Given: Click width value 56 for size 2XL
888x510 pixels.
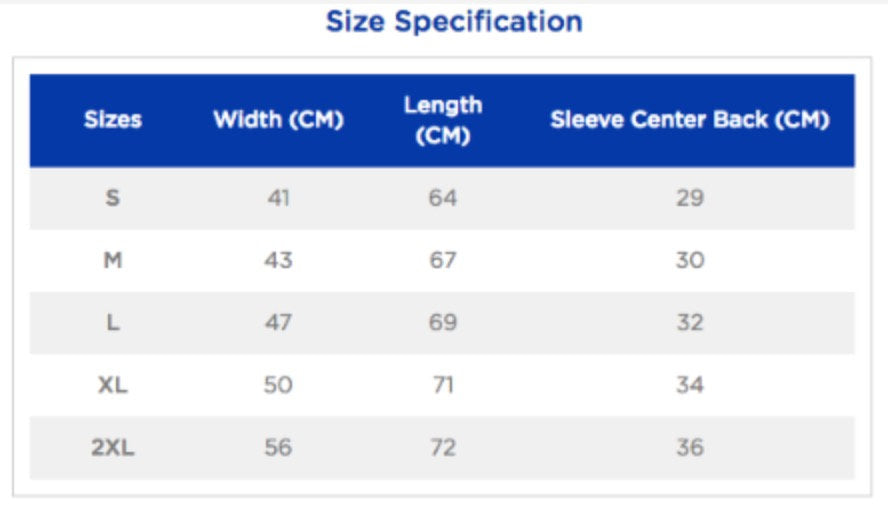Looking at the screenshot, I should pos(278,448).
